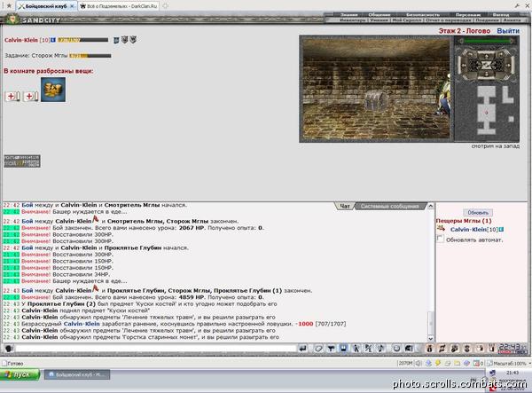Screen dimensions: 532x393
Task: Switch to the Чат tab
Action: 345,206
